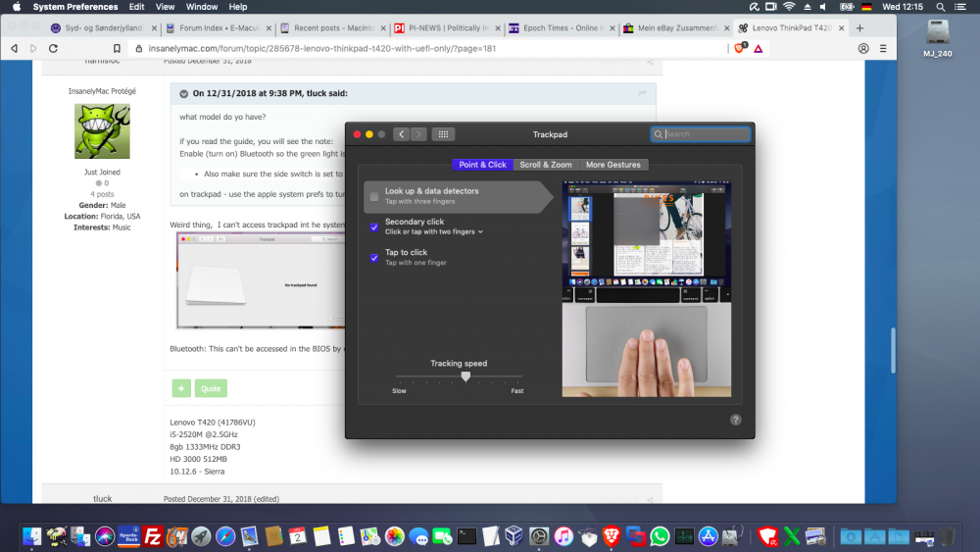Screen dimensions: 980x552
Task: Open Launchpad rocket icon in Dock
Action: (201, 536)
